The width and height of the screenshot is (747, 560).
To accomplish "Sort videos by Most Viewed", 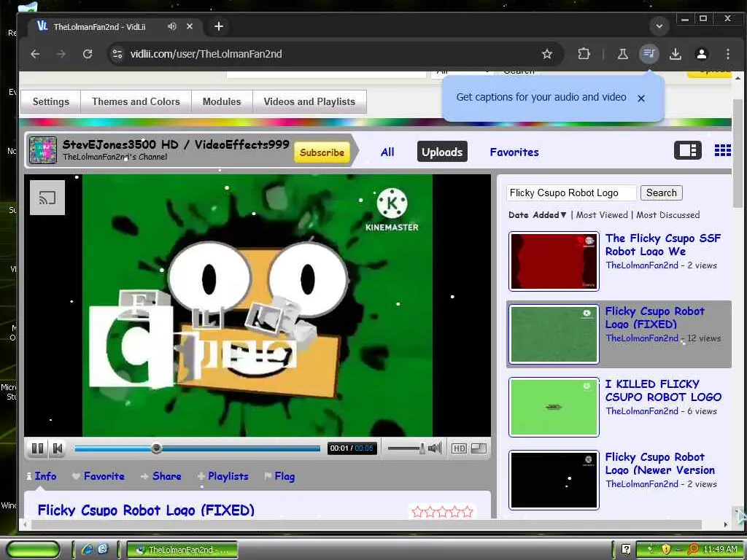I will [x=602, y=215].
